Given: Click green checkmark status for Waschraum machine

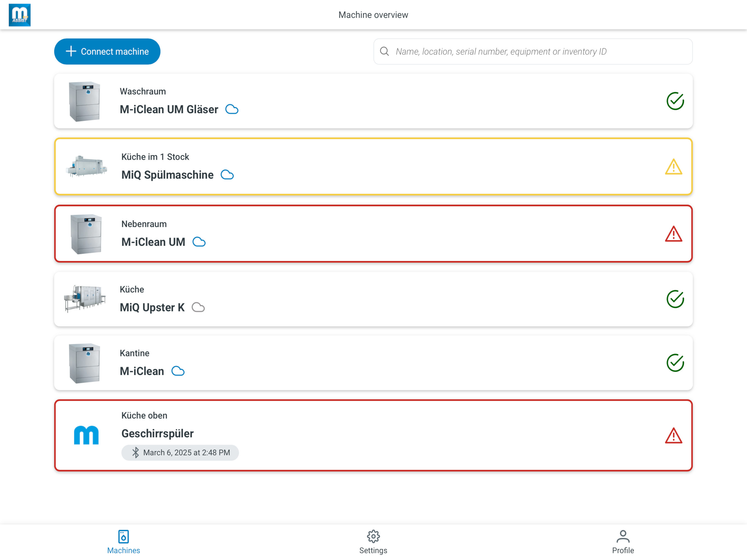Looking at the screenshot, I should coord(675,101).
